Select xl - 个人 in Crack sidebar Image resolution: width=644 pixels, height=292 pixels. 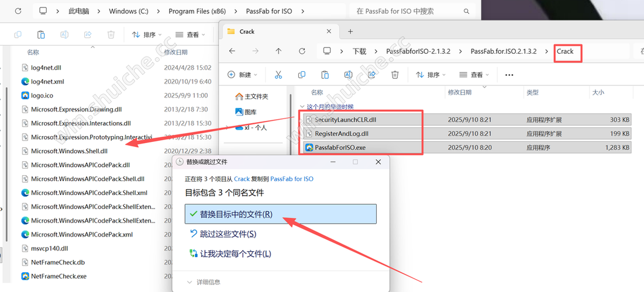[x=251, y=127]
